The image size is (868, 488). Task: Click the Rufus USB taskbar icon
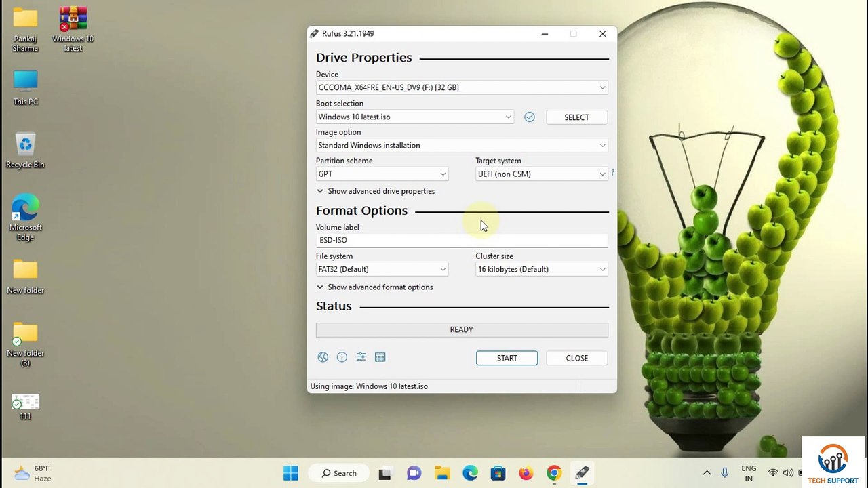[582, 473]
